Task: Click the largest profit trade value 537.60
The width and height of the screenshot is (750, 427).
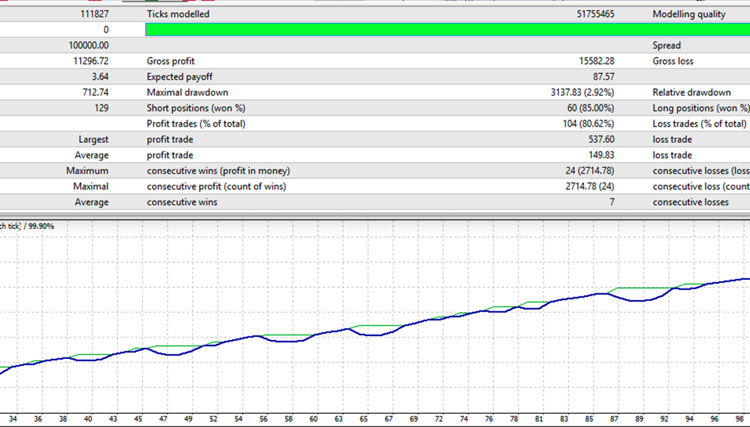Action: coord(597,139)
